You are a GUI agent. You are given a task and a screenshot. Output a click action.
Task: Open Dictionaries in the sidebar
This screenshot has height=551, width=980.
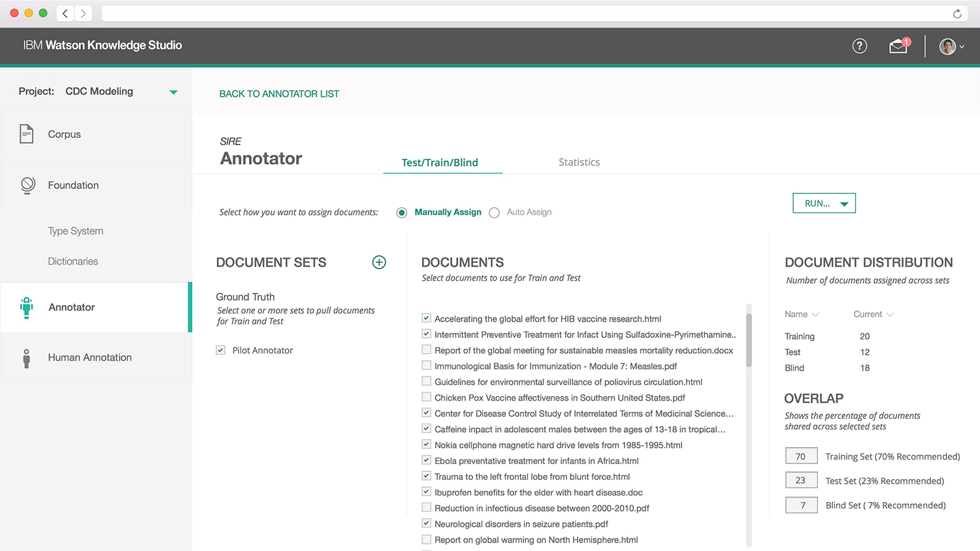tap(73, 261)
